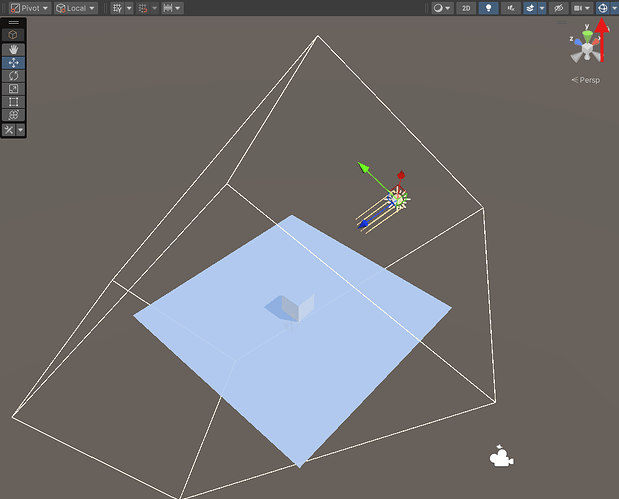
Task: Toggle scene lighting lightbulb button
Action: 488,8
